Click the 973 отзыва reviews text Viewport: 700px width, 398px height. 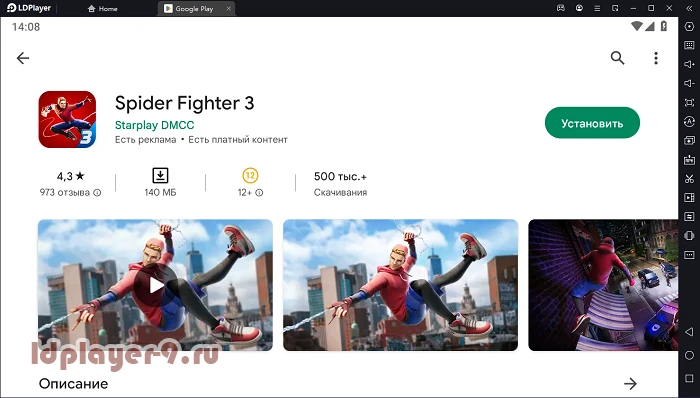[65, 193]
